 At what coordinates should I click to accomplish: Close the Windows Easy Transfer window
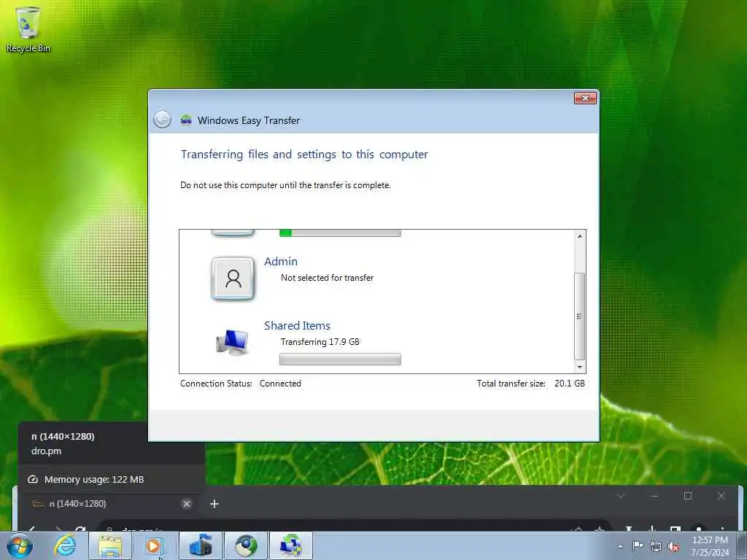coord(585,98)
